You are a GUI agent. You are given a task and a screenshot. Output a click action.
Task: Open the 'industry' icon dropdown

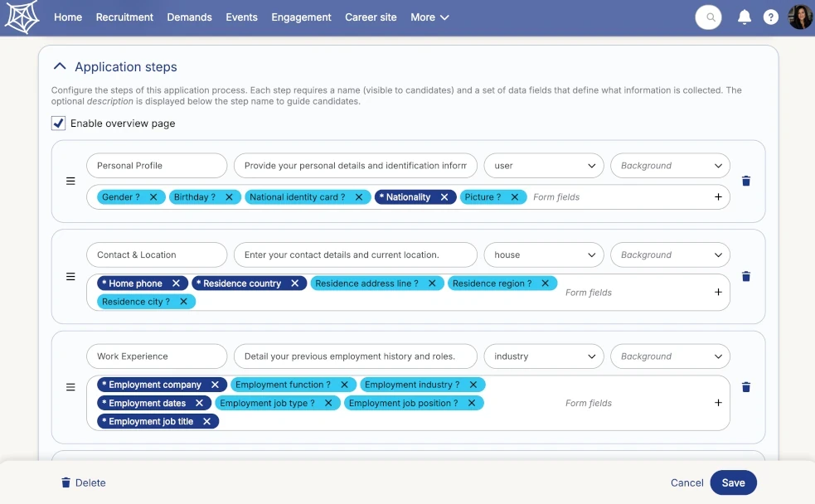544,356
